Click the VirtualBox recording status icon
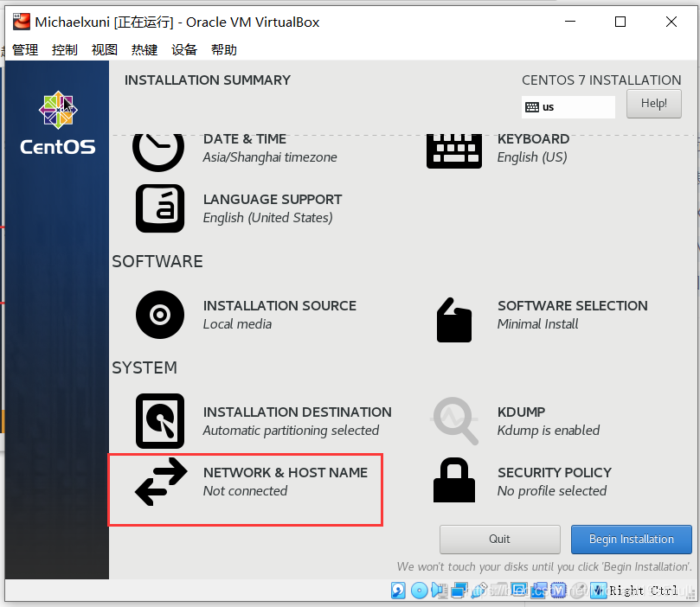This screenshot has height=607, width=700. coord(539,591)
